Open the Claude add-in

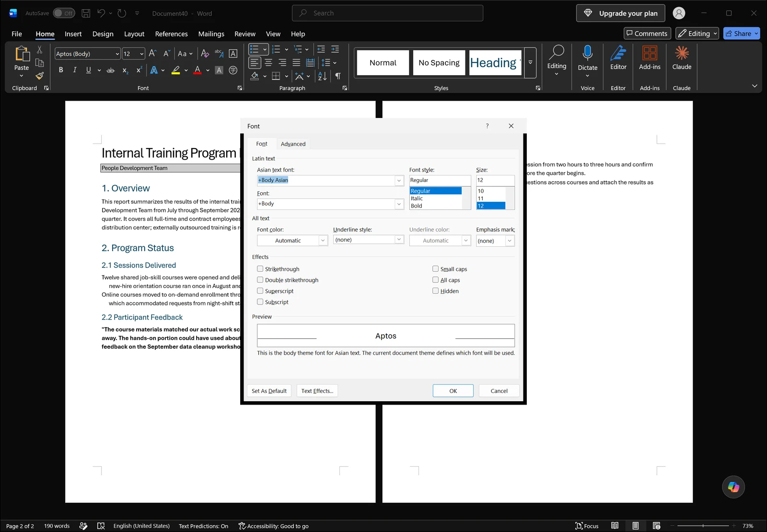tap(682, 58)
